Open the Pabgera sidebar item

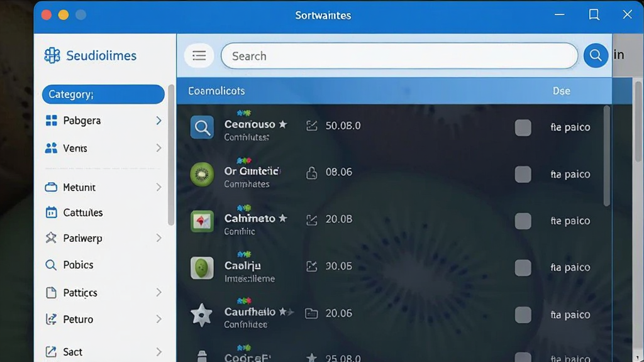(x=104, y=121)
